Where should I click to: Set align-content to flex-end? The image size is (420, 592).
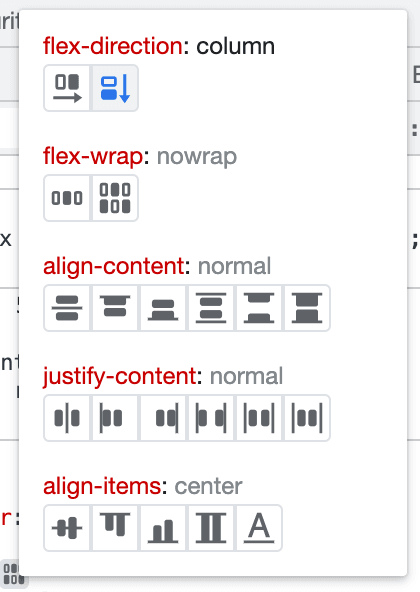pos(163,308)
